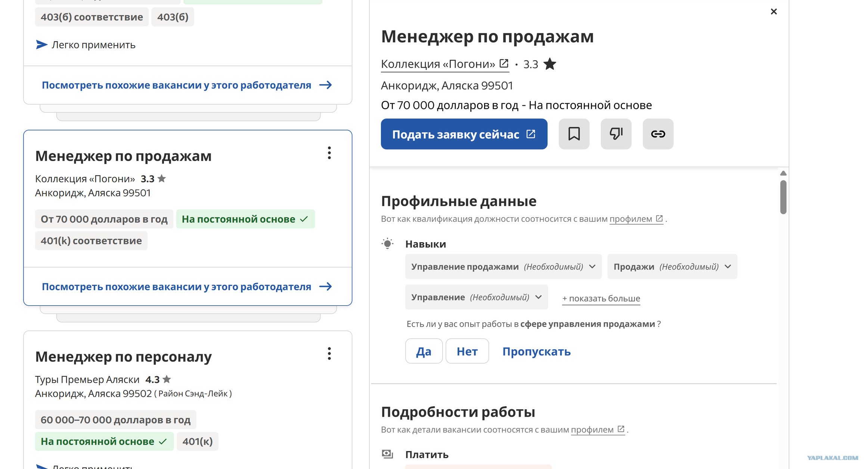This screenshot has height=469, width=868.
Task: Click + показать больше skills link
Action: click(x=601, y=298)
